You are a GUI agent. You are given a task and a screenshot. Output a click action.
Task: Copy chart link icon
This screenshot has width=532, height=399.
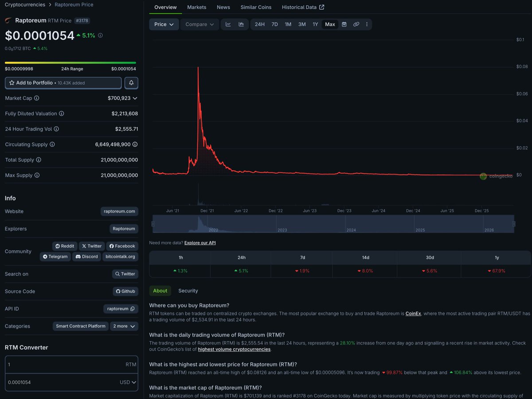pos(356,24)
